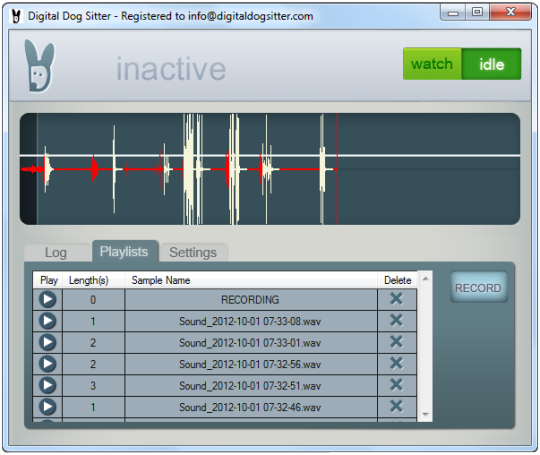Sort by Play column header

[48, 280]
